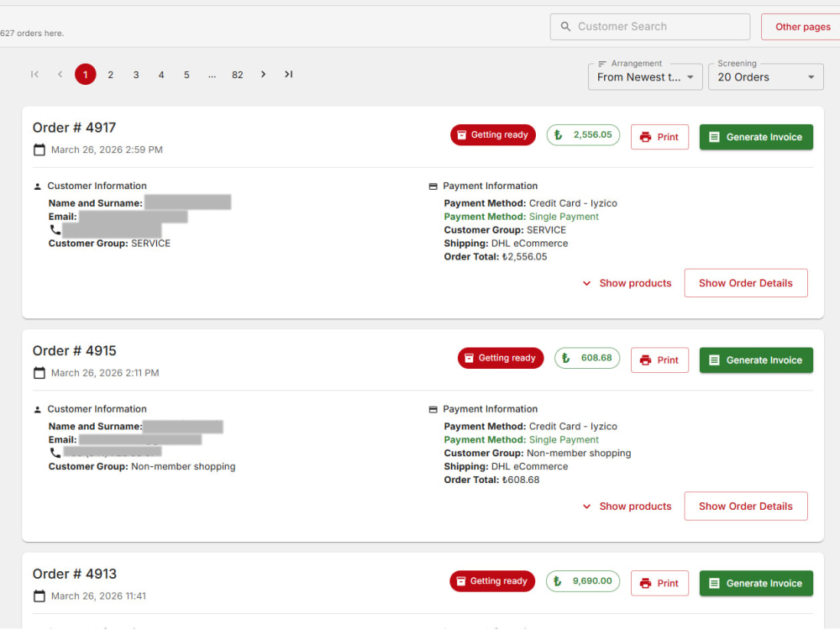Open page 3 of orders
The image size is (840, 630).
click(x=136, y=75)
